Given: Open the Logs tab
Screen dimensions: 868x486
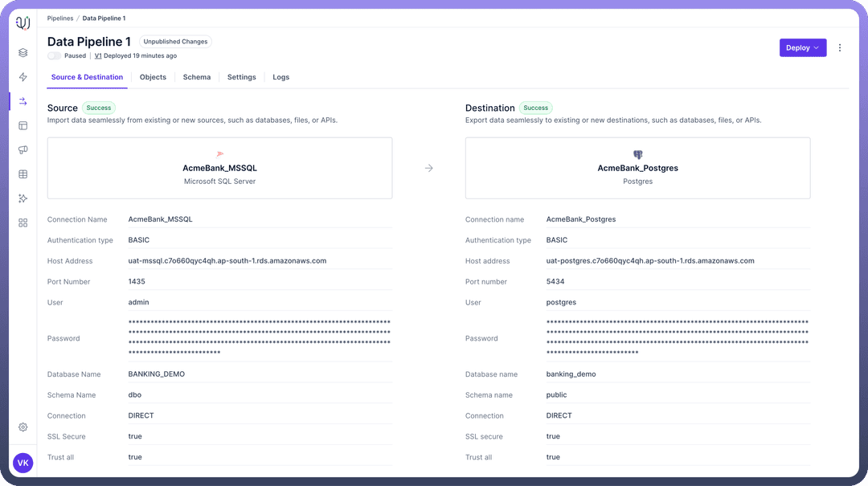Looking at the screenshot, I should pos(280,77).
